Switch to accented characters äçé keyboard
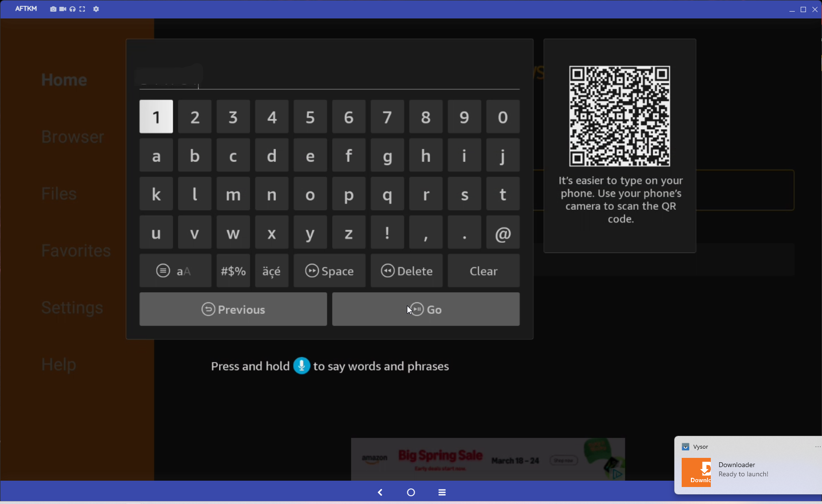822x504 pixels. click(x=271, y=271)
